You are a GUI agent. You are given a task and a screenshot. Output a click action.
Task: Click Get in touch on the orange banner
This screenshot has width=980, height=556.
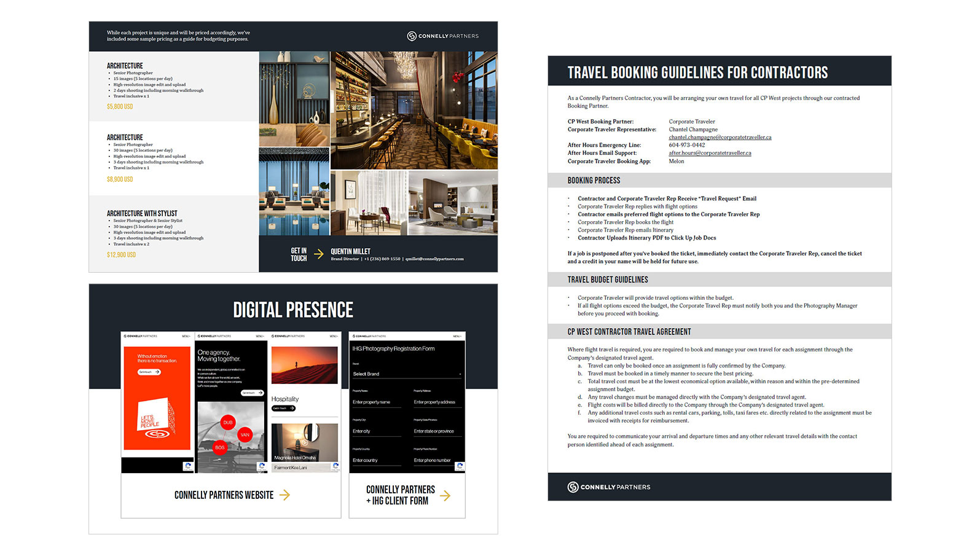pos(149,372)
